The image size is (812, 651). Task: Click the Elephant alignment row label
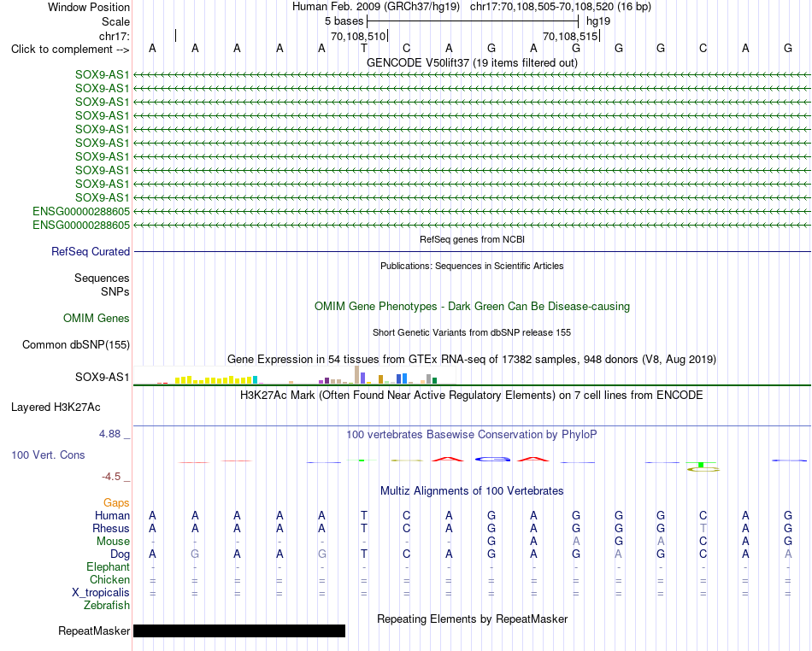coord(108,567)
